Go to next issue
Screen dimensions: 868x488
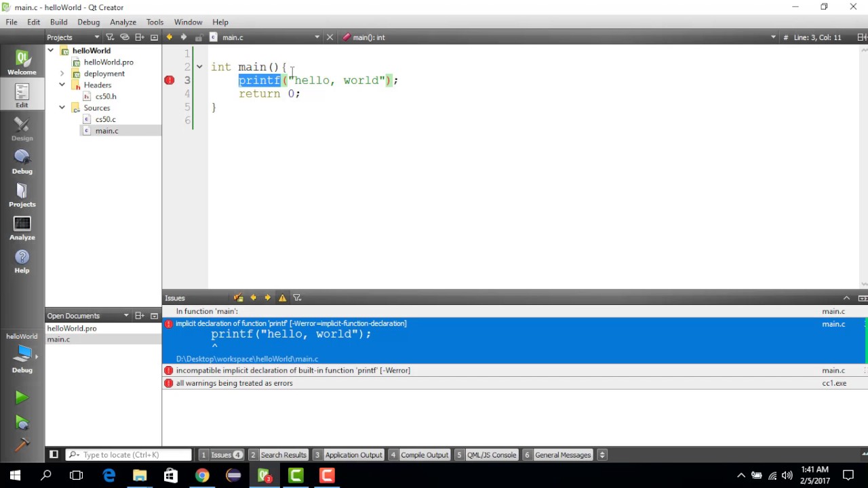click(x=267, y=298)
